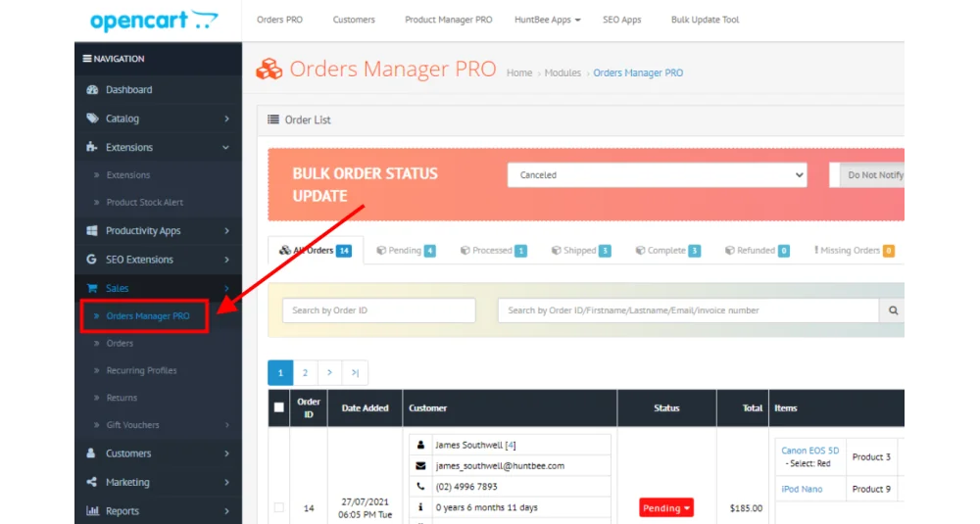Screen dimensions: 980x524
Task: Click the Date Added column header
Action: click(365, 407)
